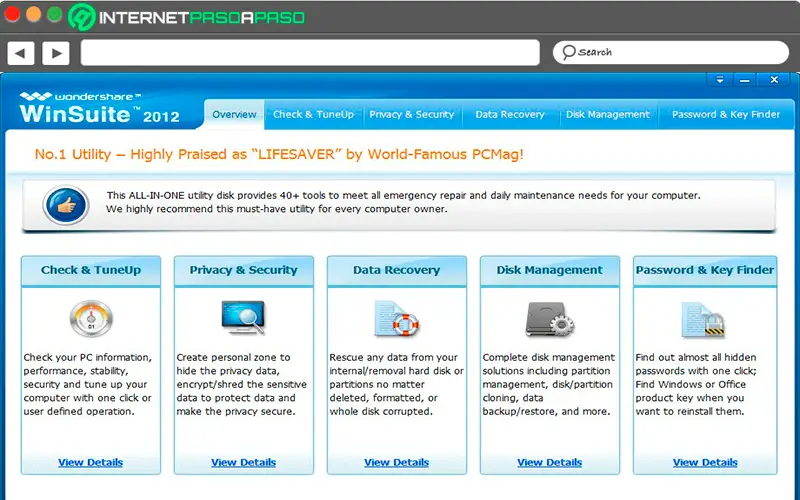Click the browser address bar field
800x500 pixels.
tap(310, 53)
